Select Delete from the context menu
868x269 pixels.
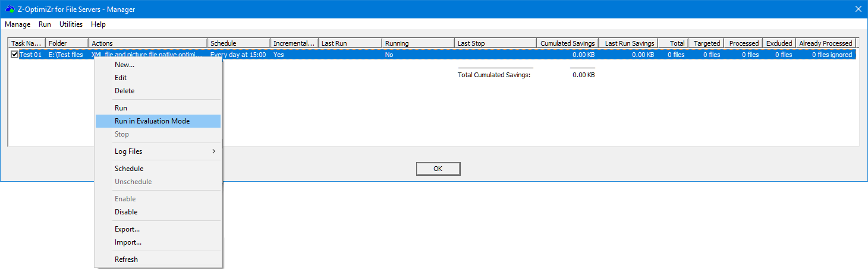pyautogui.click(x=124, y=91)
